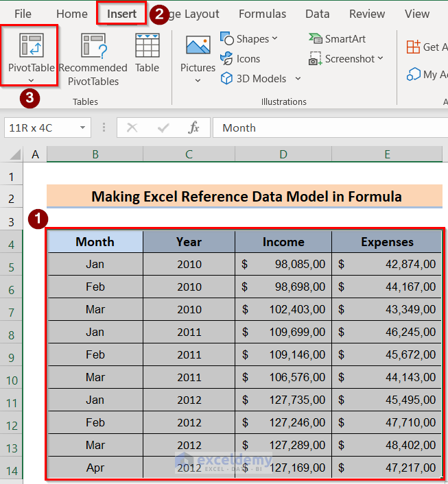Expand the Pictures dropdown arrow

coord(198,81)
